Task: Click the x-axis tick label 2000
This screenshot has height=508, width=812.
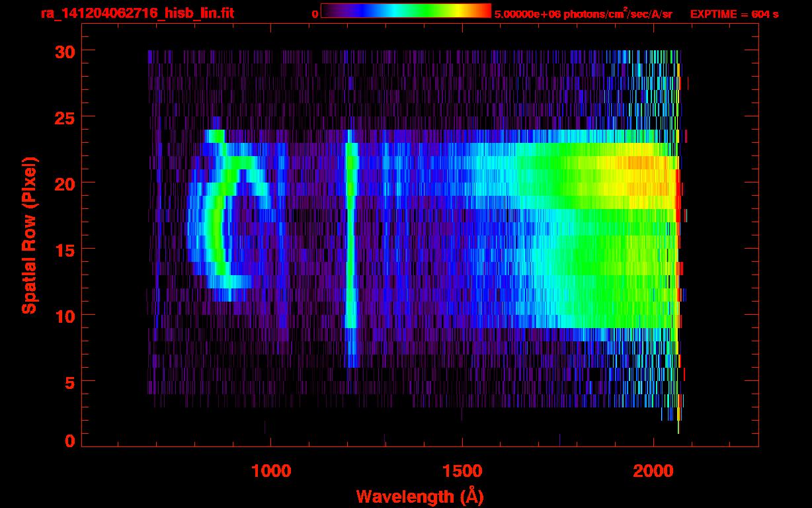Action: (x=653, y=470)
